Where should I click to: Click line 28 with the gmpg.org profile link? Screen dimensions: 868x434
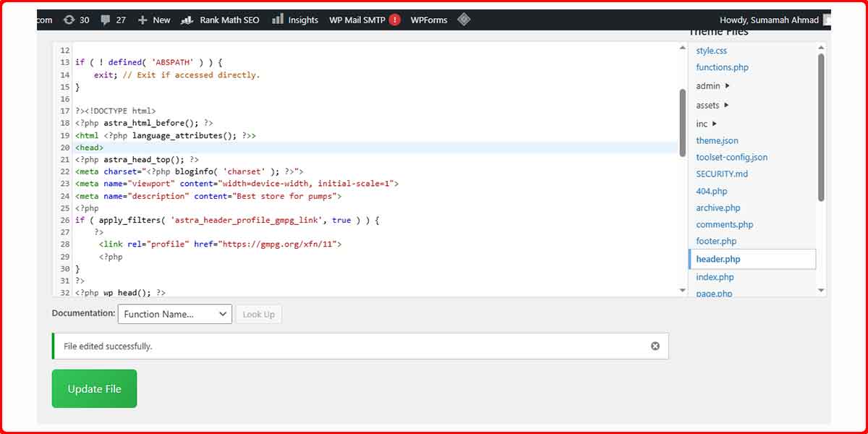(x=220, y=244)
